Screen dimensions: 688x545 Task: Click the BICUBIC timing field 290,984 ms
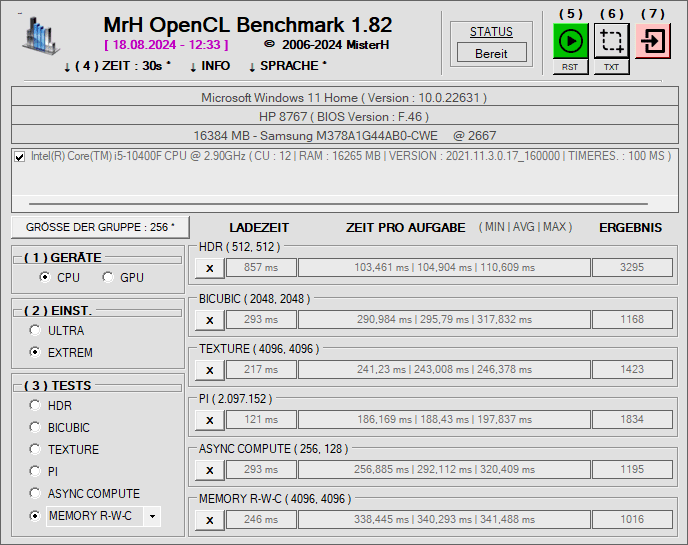444,319
